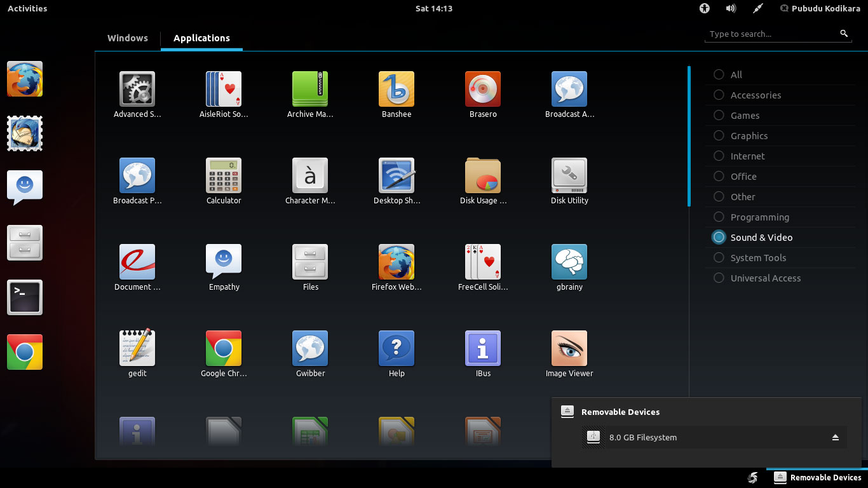
Task: Choose the Universal Access category
Action: tap(780, 278)
